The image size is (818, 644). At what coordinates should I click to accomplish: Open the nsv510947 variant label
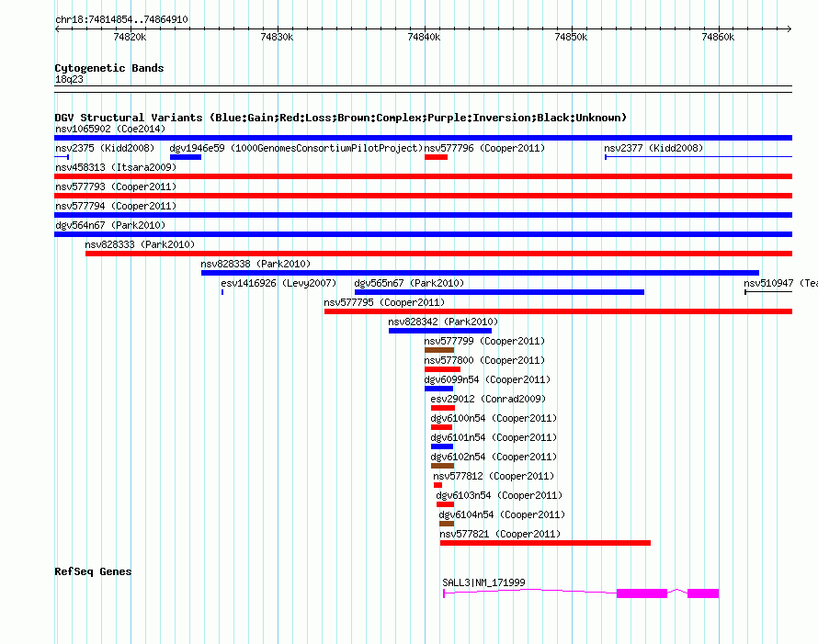pyautogui.click(x=780, y=283)
